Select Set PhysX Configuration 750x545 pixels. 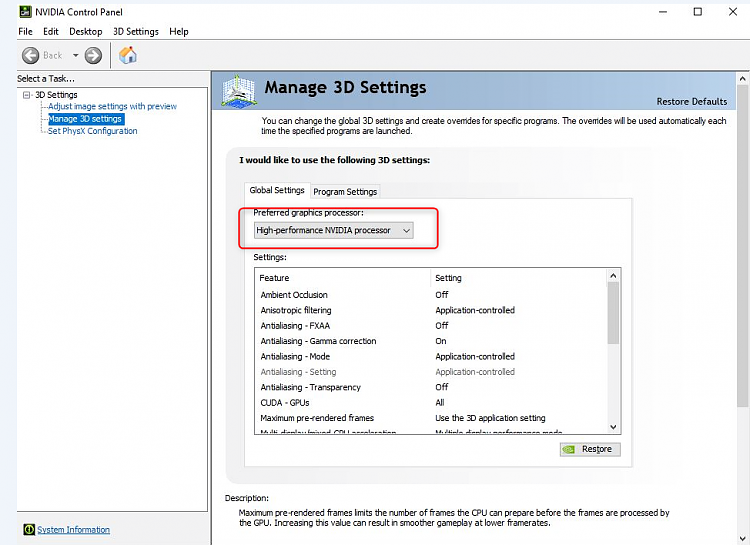(x=92, y=131)
